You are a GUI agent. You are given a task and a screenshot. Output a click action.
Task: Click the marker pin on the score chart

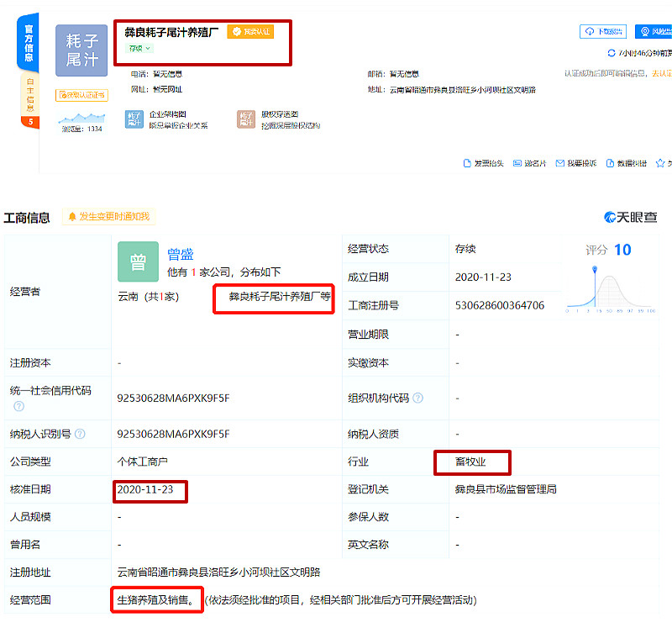(595, 269)
